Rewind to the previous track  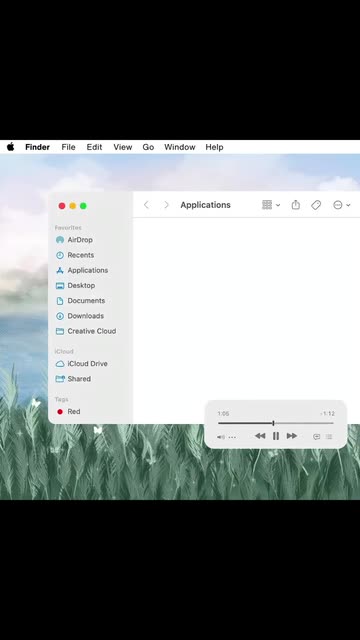[x=260, y=436]
